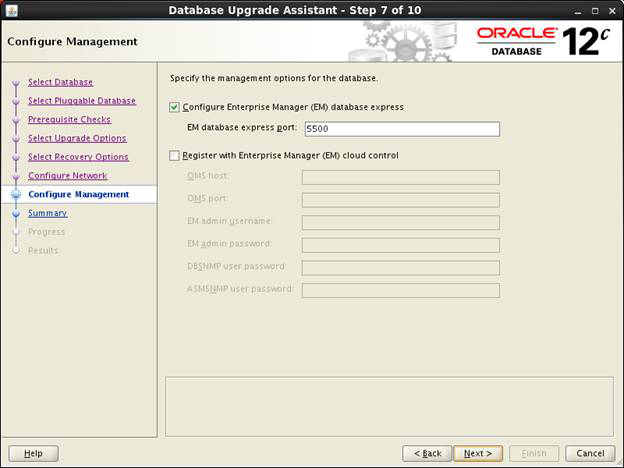The image size is (624, 468).
Task: Cancel the Database Upgrade Assistant
Action: 590,453
